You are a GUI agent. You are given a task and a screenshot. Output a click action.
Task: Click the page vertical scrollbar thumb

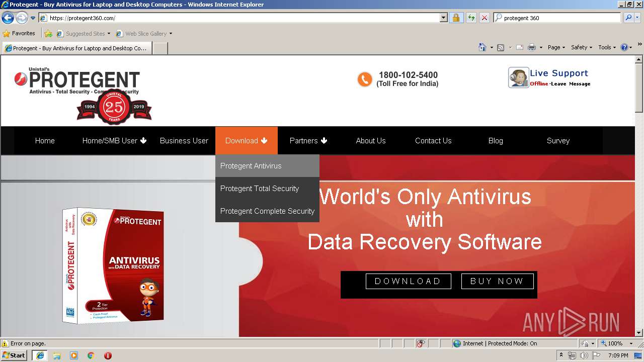click(x=639, y=88)
